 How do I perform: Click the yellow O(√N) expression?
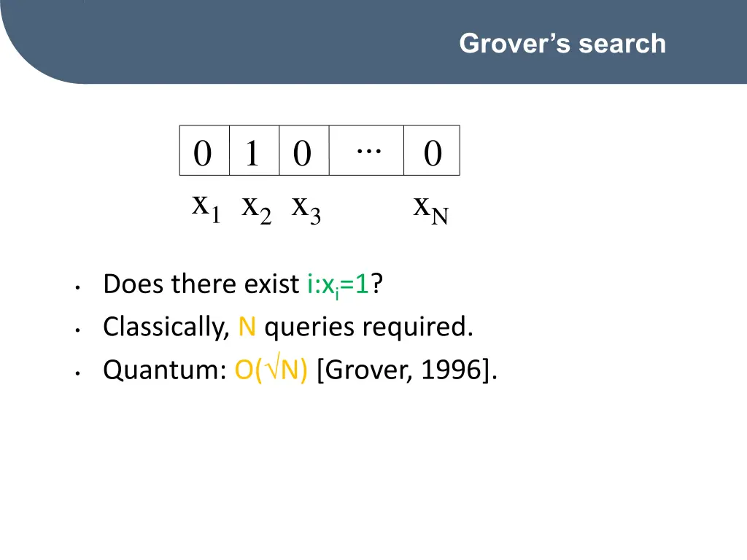271,371
